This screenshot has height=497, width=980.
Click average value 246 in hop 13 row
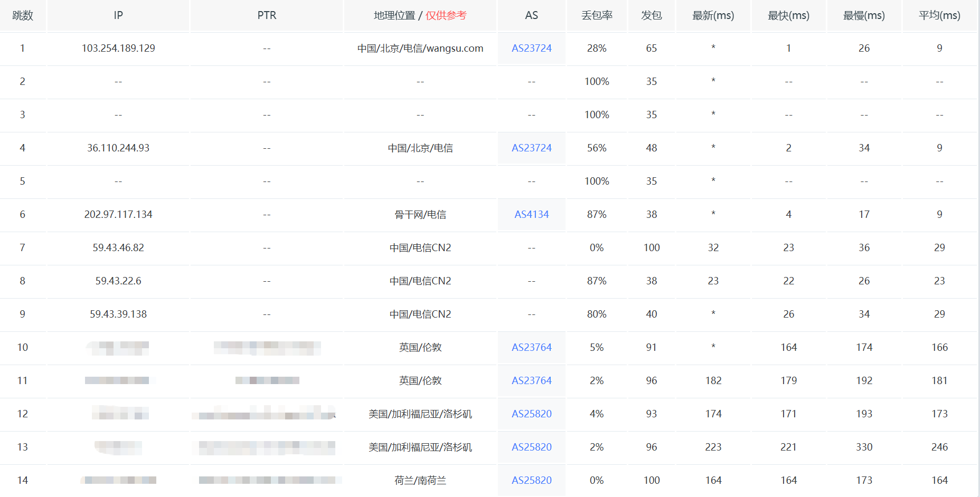pos(939,447)
